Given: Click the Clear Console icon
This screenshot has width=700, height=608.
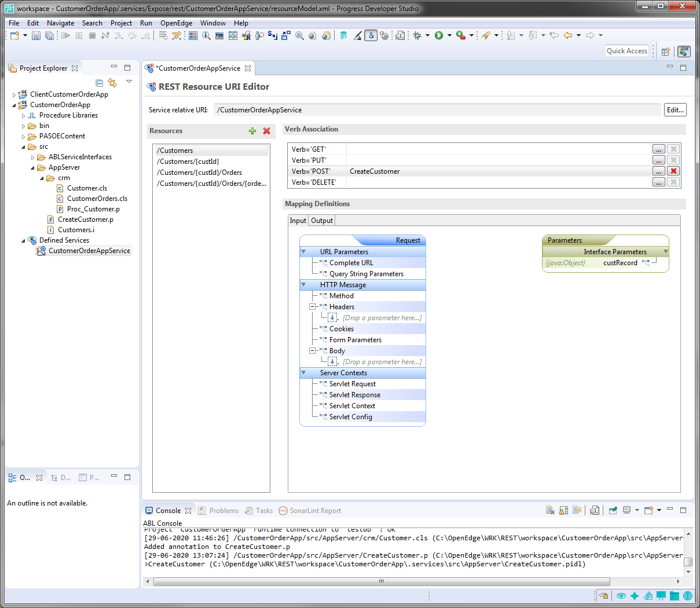Looking at the screenshot, I should pyautogui.click(x=550, y=510).
